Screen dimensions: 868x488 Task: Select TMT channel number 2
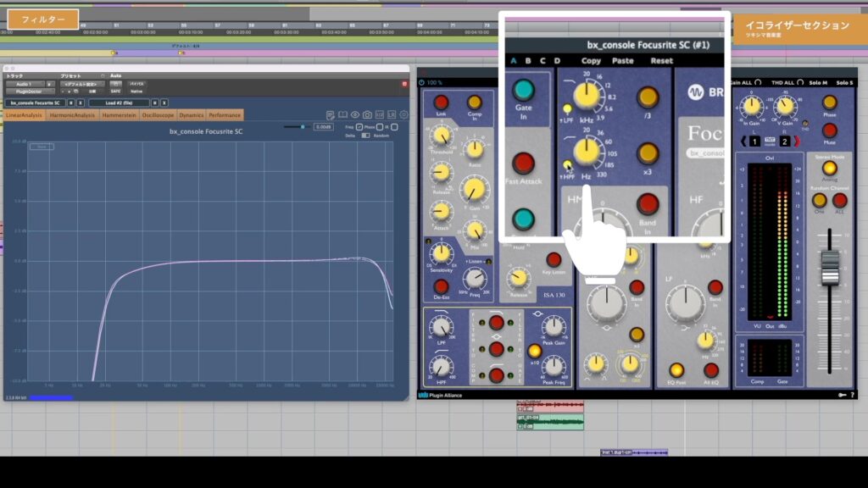[x=784, y=141]
